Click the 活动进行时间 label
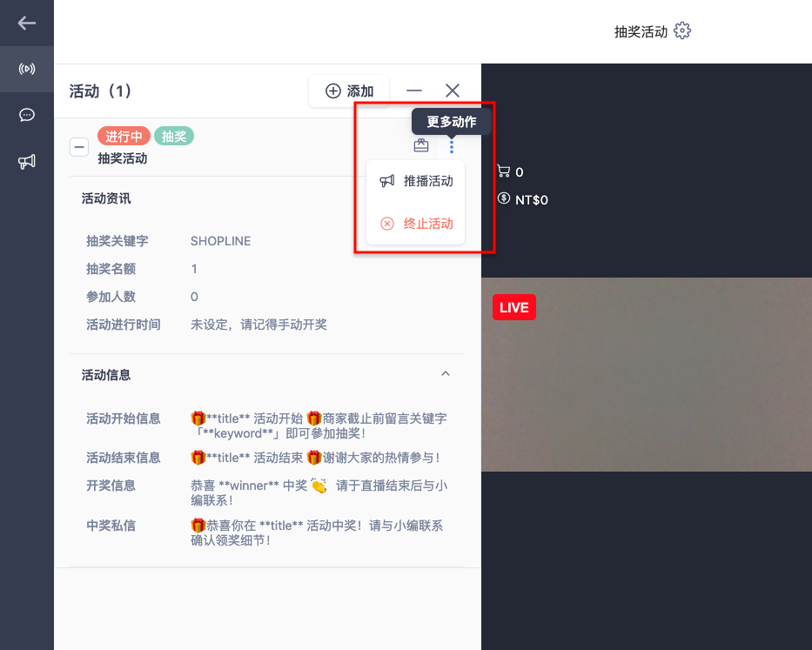The height and width of the screenshot is (650, 812). [x=124, y=325]
